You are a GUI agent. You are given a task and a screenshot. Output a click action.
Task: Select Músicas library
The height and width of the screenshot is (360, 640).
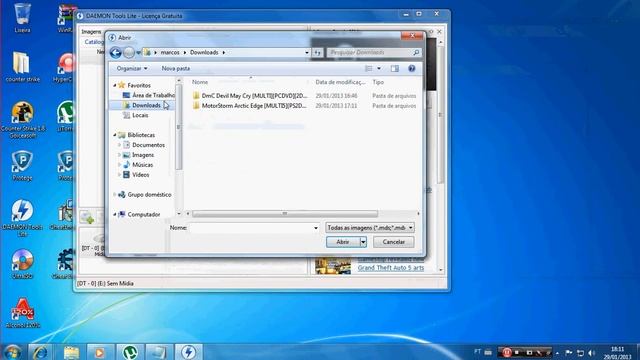138,165
